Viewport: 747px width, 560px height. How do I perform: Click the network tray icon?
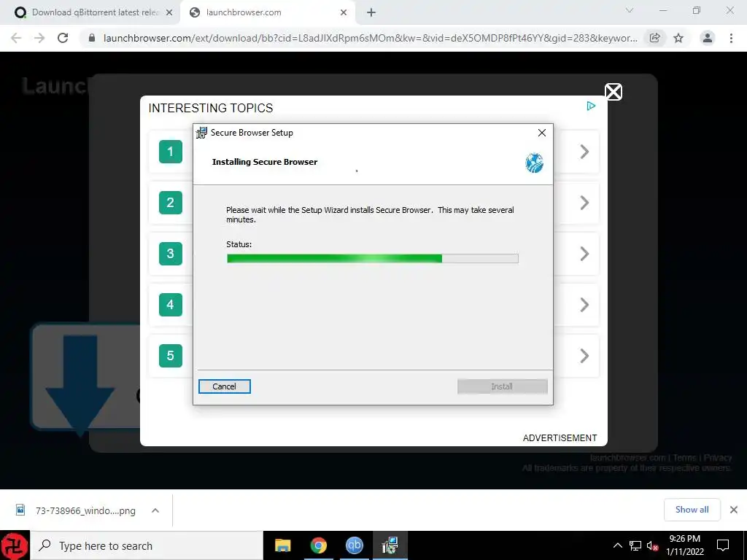pos(635,545)
